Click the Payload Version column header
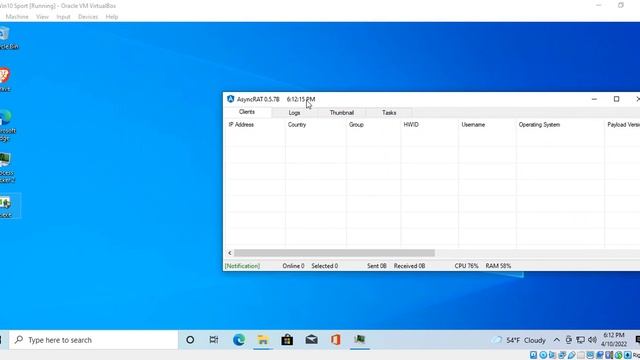This screenshot has height=360, width=640. tap(622, 124)
